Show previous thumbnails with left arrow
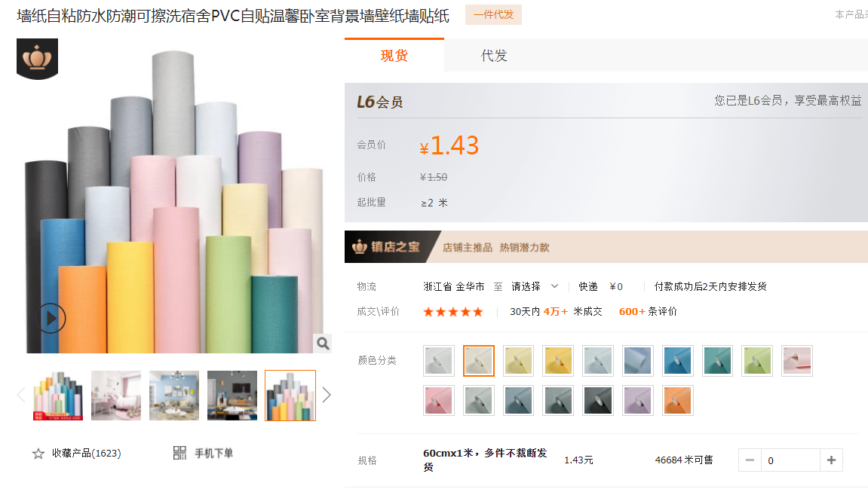The height and width of the screenshot is (495, 868). (21, 395)
